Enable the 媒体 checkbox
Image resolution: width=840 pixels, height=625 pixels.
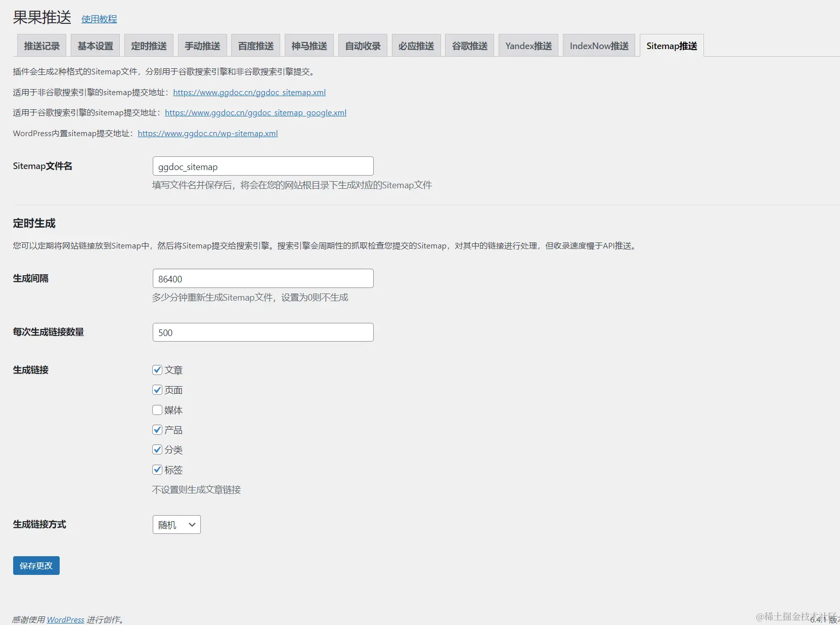pyautogui.click(x=157, y=410)
